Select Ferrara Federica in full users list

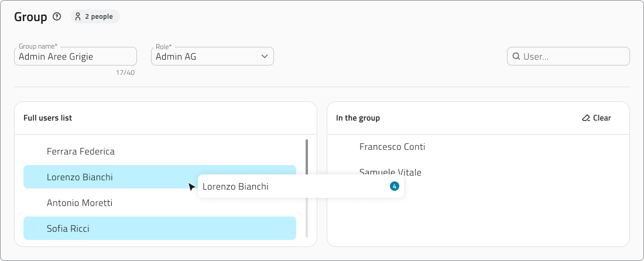pos(81,152)
